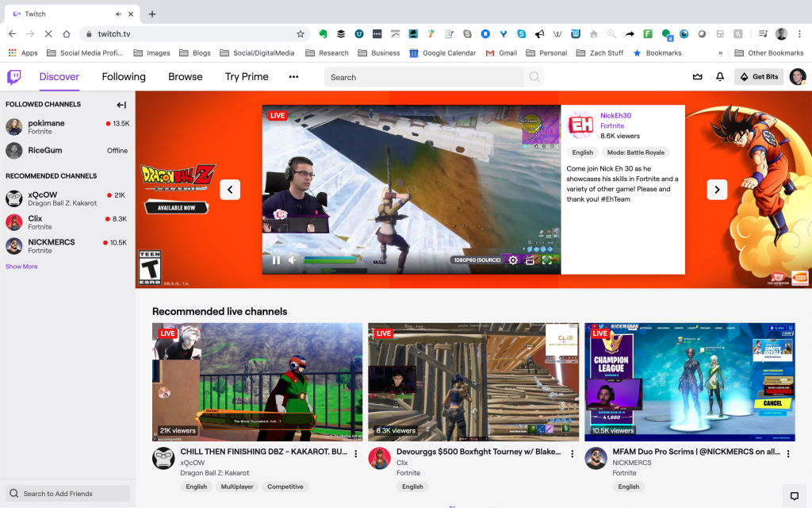Click the Get Bits button
This screenshot has width=812, height=508.
tap(759, 77)
